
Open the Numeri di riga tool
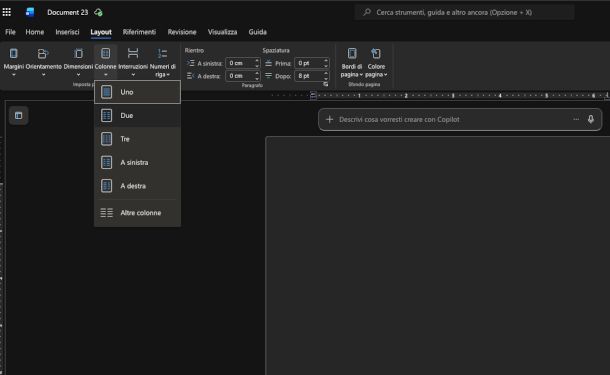[162, 62]
